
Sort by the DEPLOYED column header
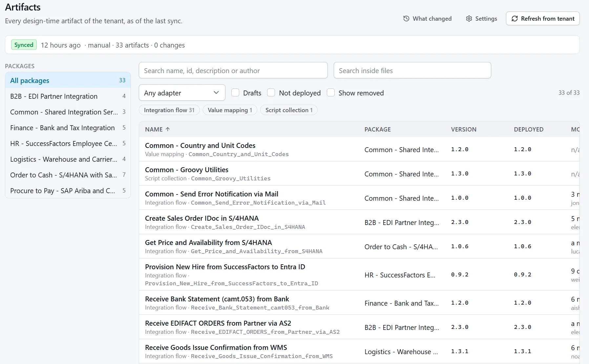click(x=529, y=129)
